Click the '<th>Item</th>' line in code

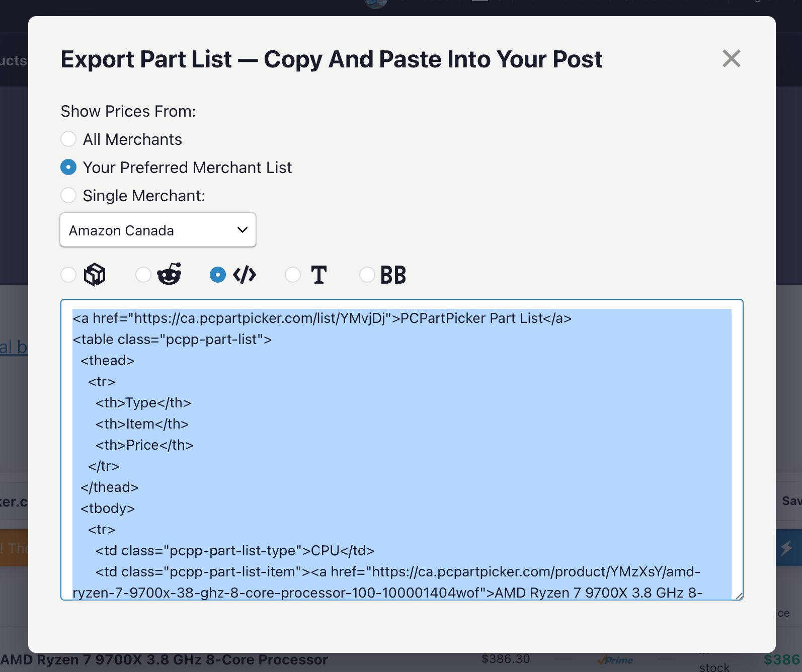click(x=142, y=424)
